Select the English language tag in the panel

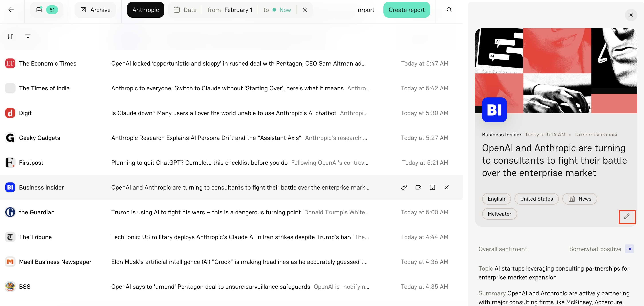[496, 199]
